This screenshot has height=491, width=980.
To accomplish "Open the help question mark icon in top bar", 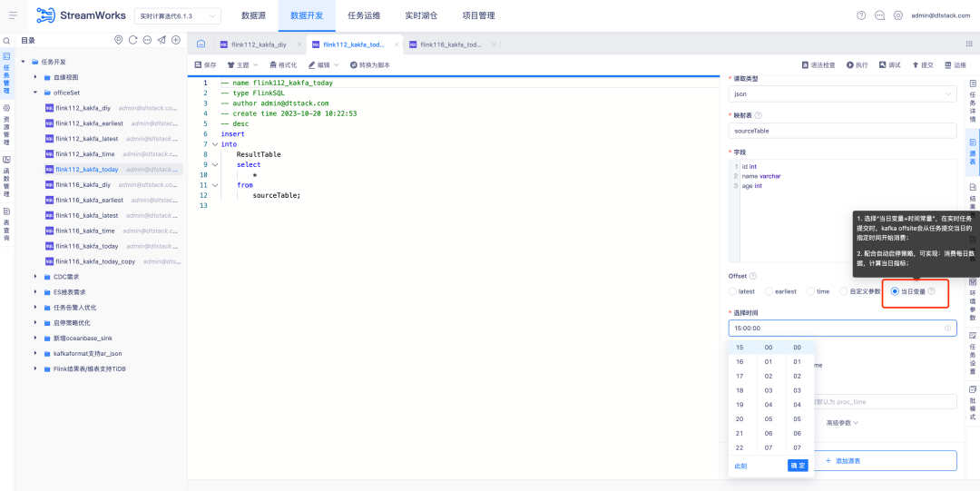I will pos(861,15).
